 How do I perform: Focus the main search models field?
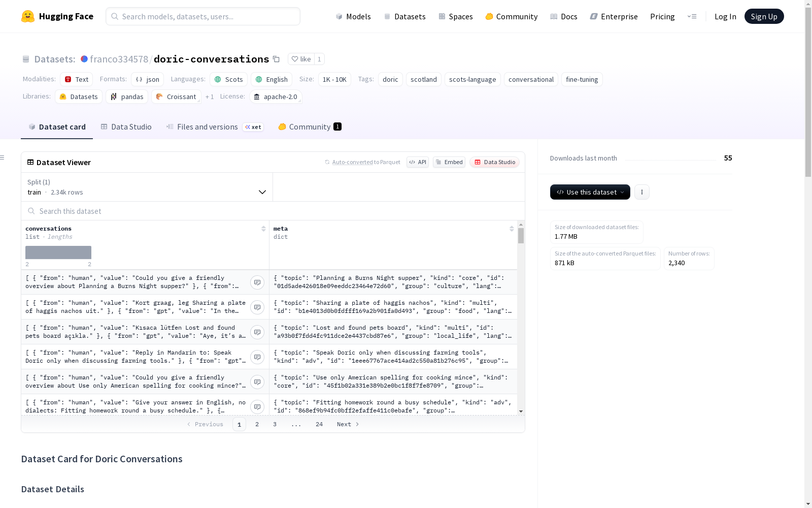[203, 16]
